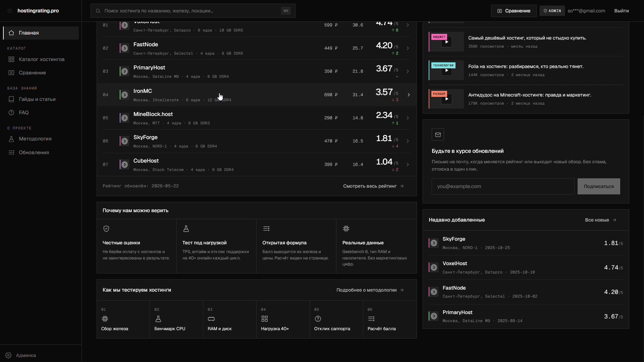Open Обновления in the sidebar
The image size is (644, 362).
(41, 153)
